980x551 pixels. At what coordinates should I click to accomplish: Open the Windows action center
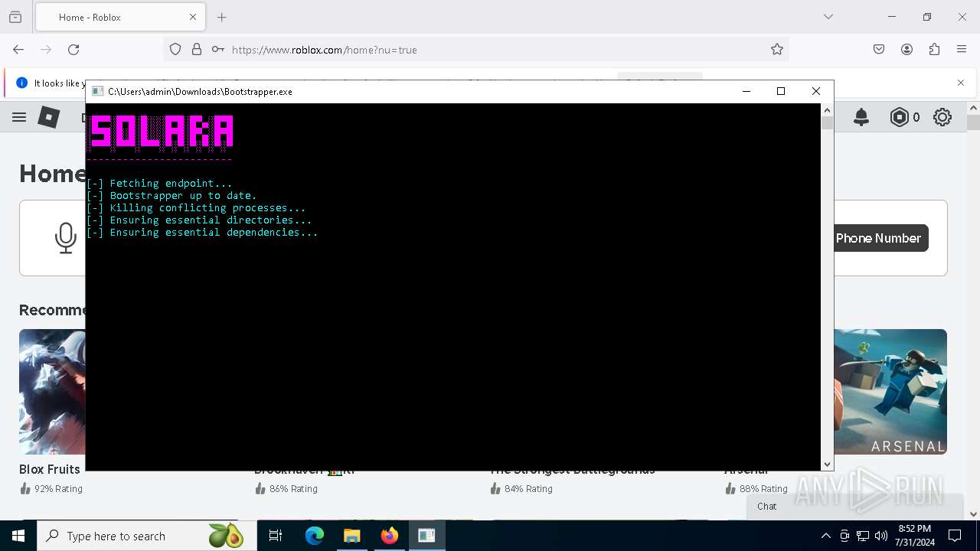955,536
